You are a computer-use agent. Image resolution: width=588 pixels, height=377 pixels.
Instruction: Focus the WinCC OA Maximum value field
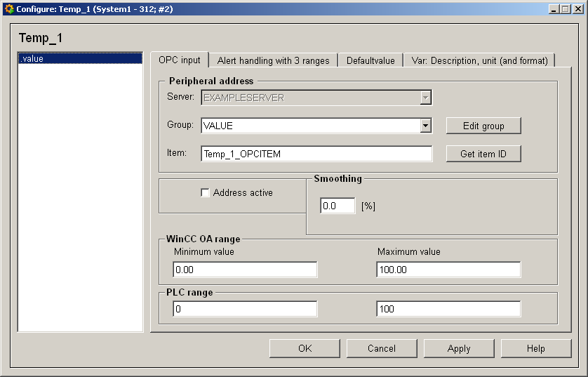tap(448, 270)
